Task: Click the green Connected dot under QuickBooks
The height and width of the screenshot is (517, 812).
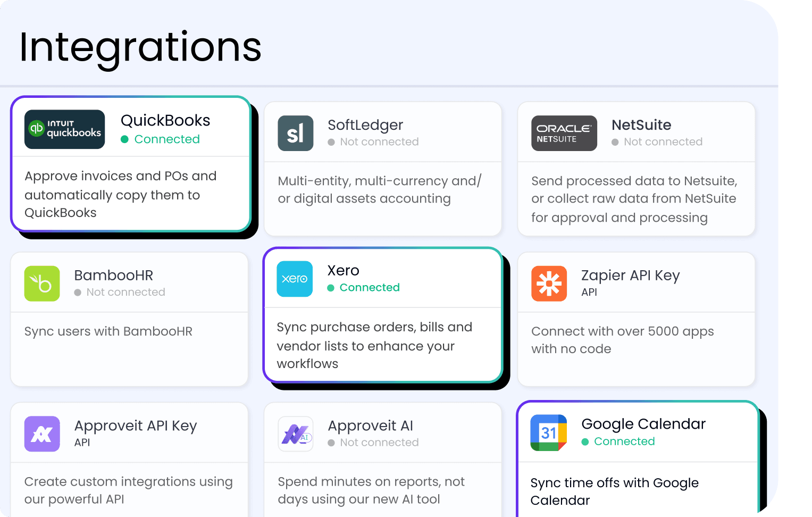Action: [x=125, y=139]
